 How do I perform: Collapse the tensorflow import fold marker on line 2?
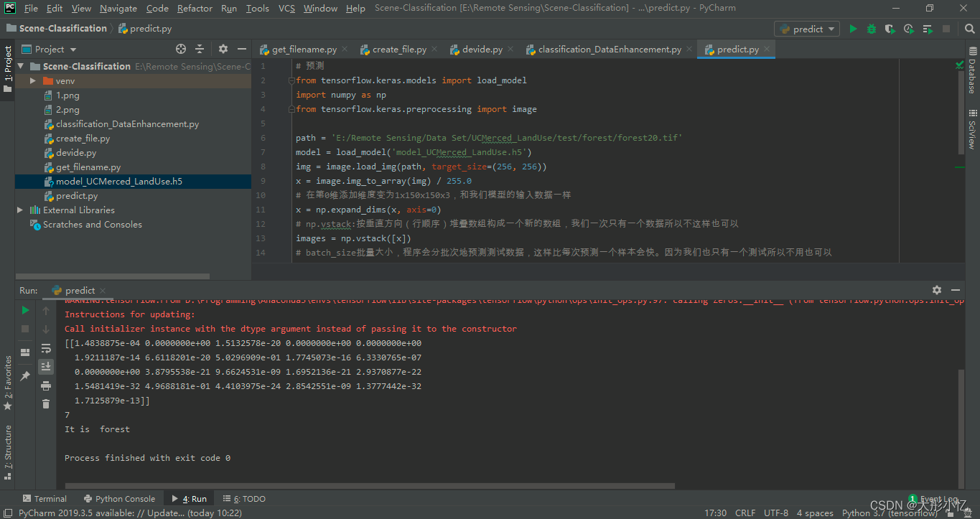click(x=291, y=80)
